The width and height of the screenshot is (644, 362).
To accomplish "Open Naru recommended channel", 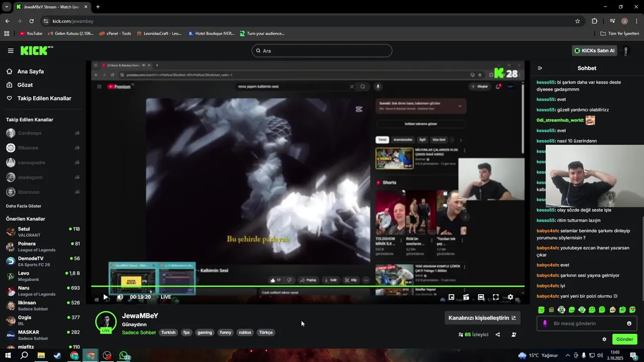I will [x=43, y=291].
